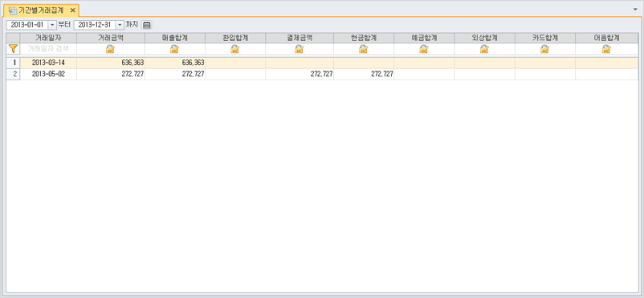Image resolution: width=644 pixels, height=298 pixels.
Task: Click the start date field 2013-01-01
Action: (x=27, y=25)
